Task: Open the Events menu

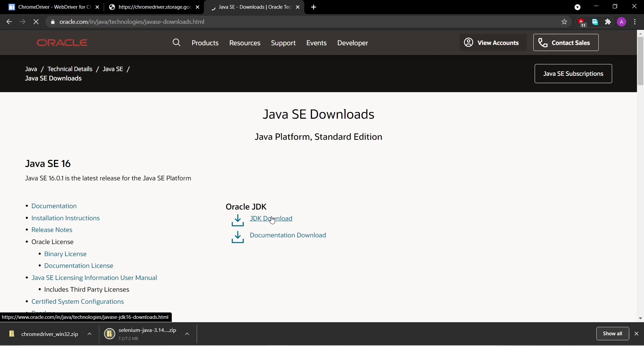Action: tap(317, 43)
